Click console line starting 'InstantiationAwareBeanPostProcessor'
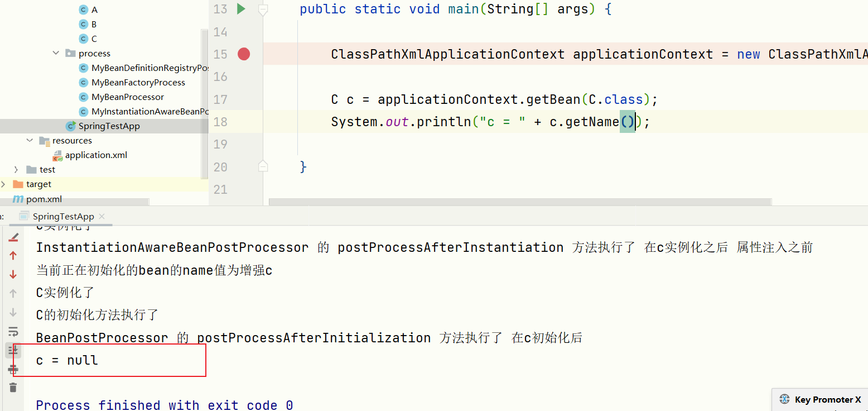This screenshot has height=411, width=868. pyautogui.click(x=425, y=247)
